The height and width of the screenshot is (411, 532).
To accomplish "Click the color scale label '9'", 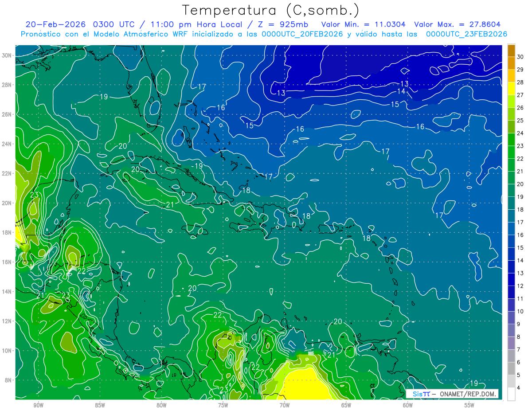I will [519, 324].
